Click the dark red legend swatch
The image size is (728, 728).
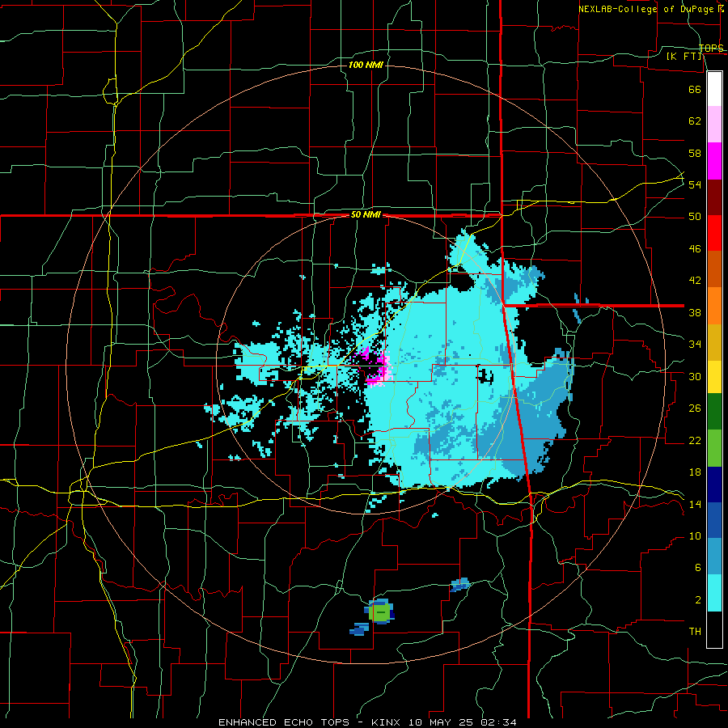click(x=714, y=197)
